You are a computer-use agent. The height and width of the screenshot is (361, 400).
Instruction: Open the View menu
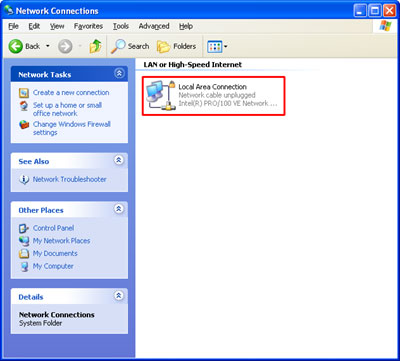click(57, 26)
